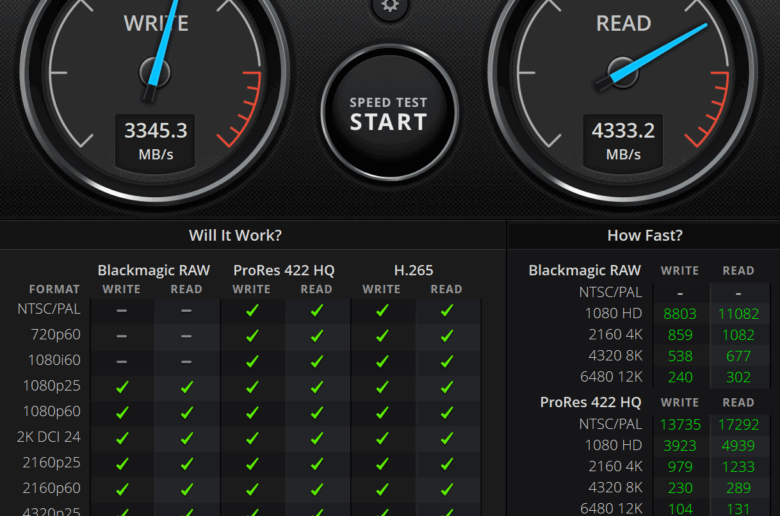780x516 pixels.
Task: Click ProRes 422 HQ write checkmark in 2160p60 row
Action: (252, 490)
